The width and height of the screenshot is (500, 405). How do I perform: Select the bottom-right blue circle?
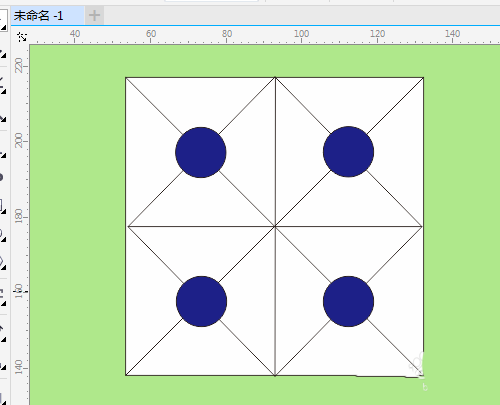[x=348, y=301]
